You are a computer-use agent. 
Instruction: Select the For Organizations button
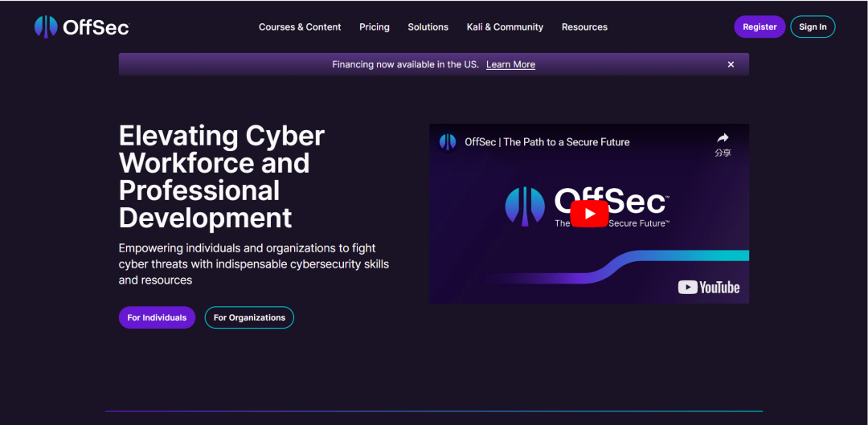pyautogui.click(x=249, y=317)
